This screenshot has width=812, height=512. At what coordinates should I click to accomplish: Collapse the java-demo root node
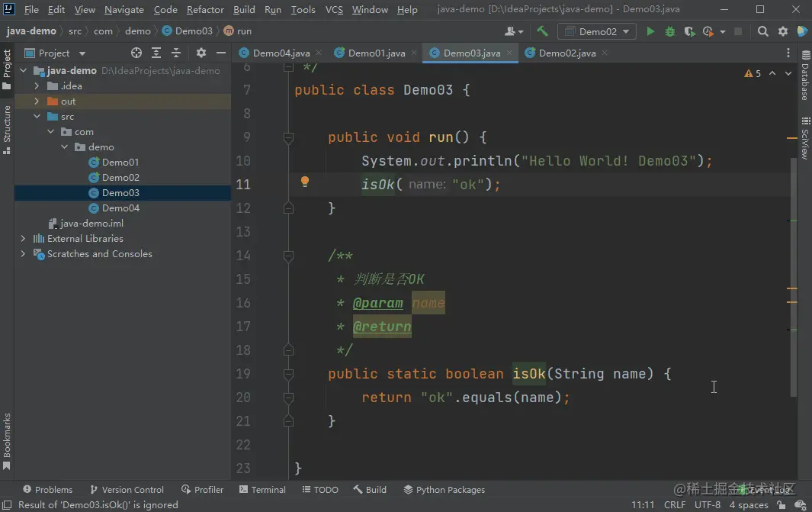24,70
